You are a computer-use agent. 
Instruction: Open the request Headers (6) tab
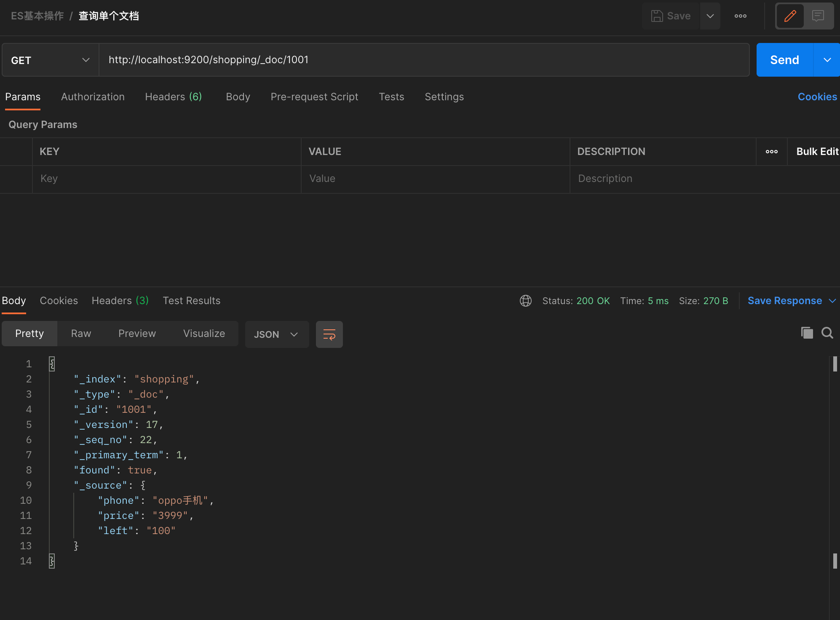point(174,97)
